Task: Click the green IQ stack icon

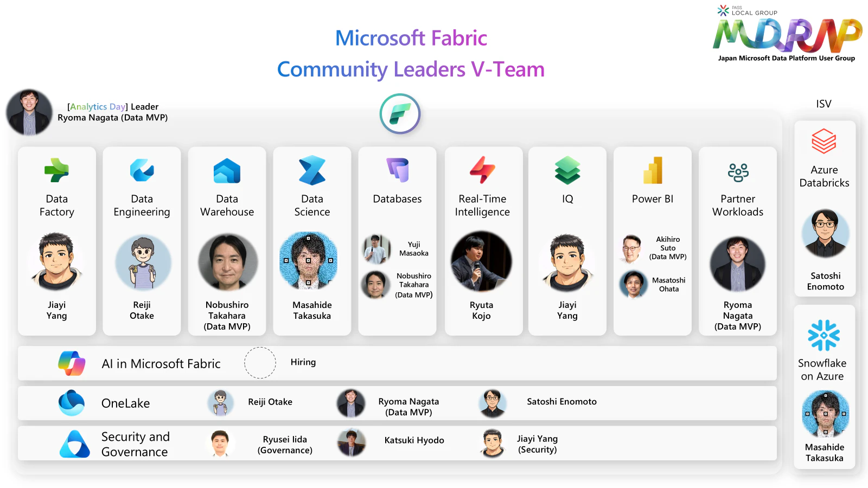Action: pyautogui.click(x=567, y=170)
